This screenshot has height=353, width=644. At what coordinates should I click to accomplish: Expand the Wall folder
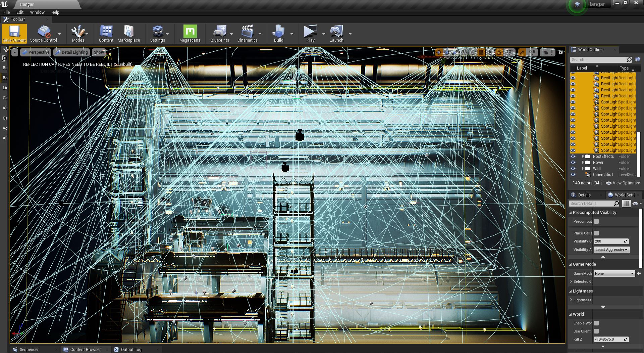583,169
